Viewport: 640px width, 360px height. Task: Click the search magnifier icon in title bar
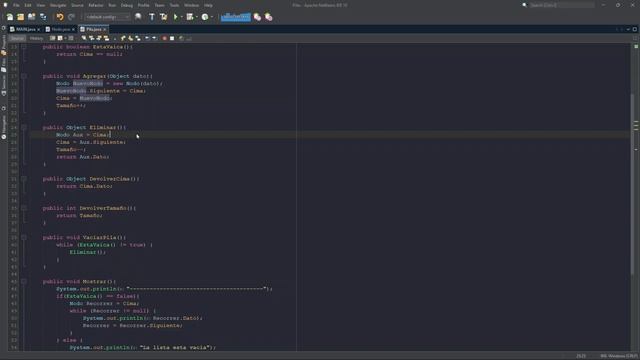pyautogui.click(x=524, y=5)
